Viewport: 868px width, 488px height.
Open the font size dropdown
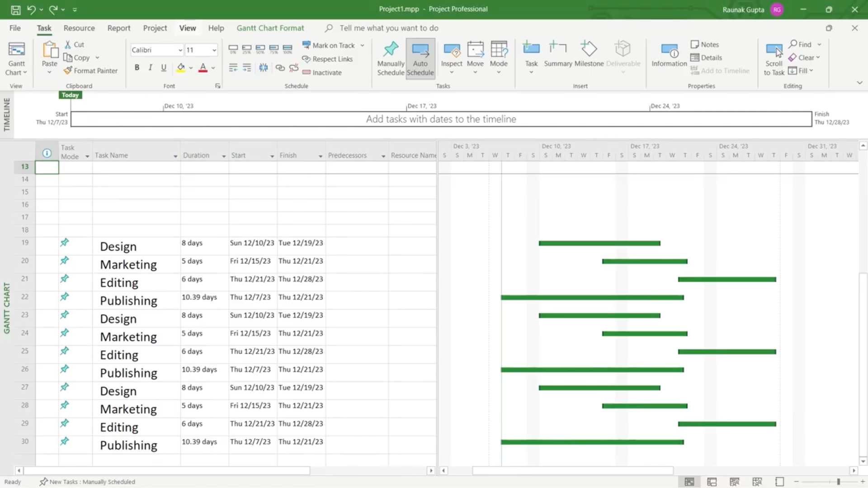(x=214, y=50)
